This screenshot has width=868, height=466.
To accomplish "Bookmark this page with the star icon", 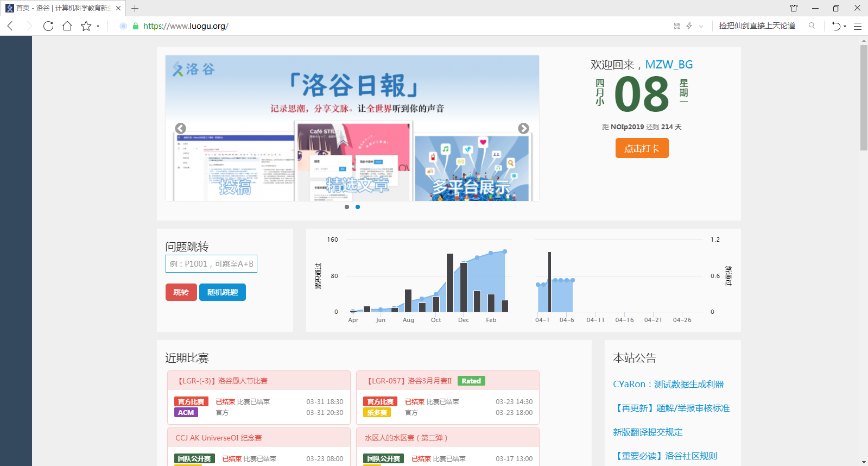I will [86, 26].
